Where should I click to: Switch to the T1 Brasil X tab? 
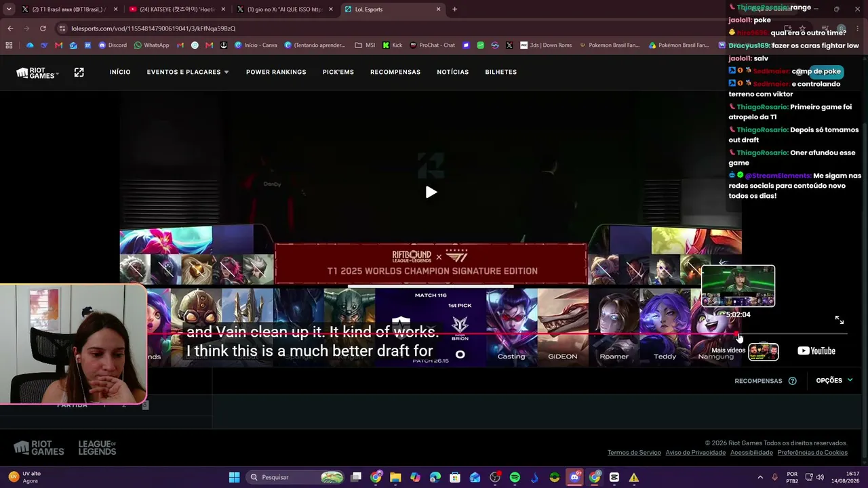tap(70, 9)
